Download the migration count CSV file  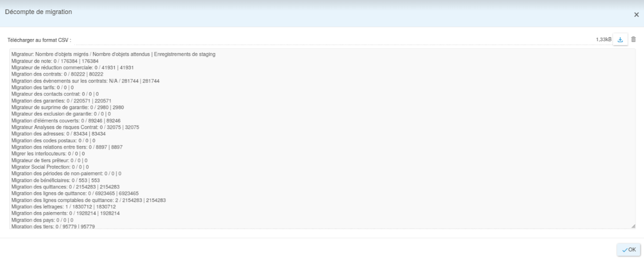pos(620,40)
